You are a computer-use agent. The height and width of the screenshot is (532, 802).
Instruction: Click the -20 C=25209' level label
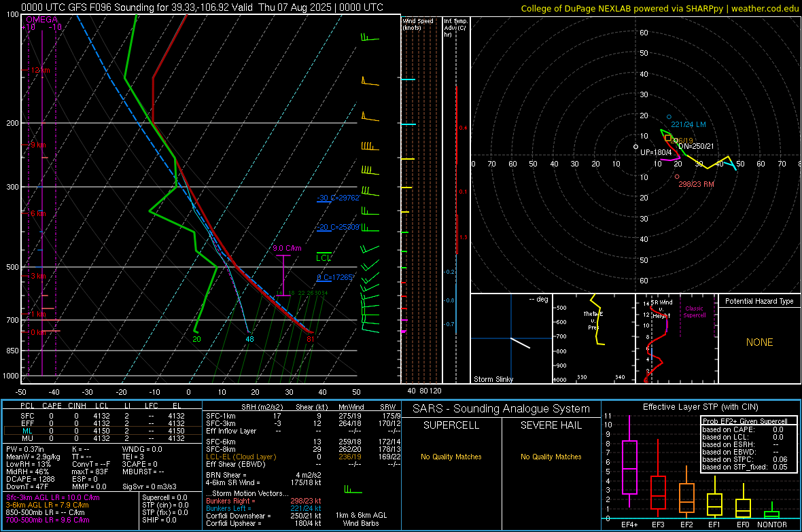(338, 227)
